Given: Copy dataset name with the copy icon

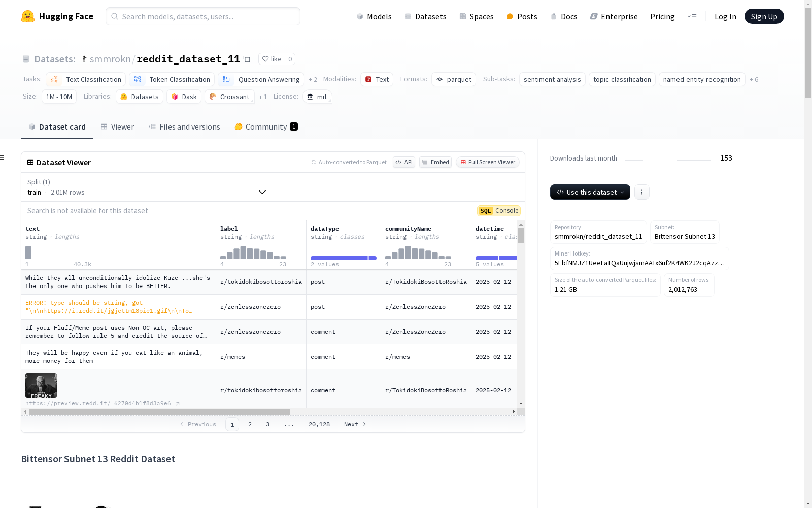Looking at the screenshot, I should point(247,59).
